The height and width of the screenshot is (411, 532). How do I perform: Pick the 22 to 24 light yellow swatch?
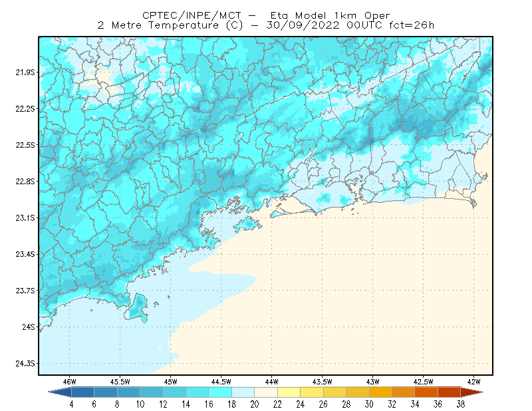point(289,392)
